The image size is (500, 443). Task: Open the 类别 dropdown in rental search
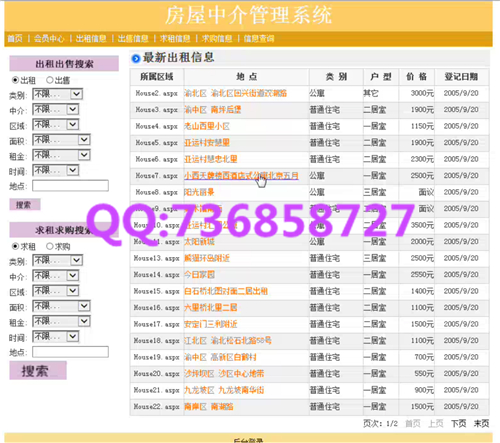coord(57,94)
